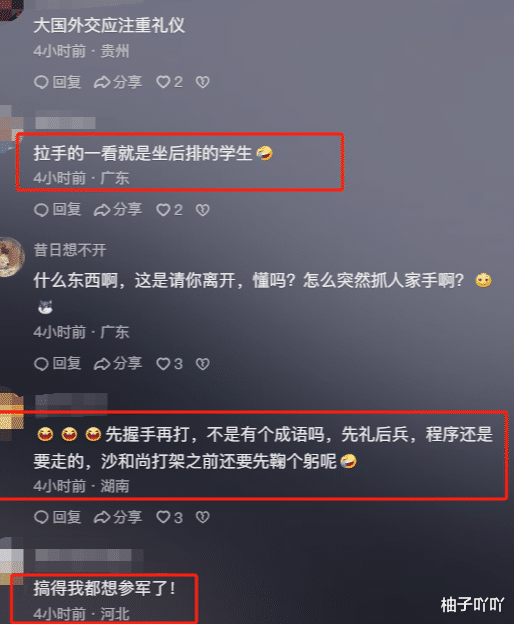Like the 昔日想不开 comment with 3 likes
The width and height of the screenshot is (514, 624).
pyautogui.click(x=169, y=363)
